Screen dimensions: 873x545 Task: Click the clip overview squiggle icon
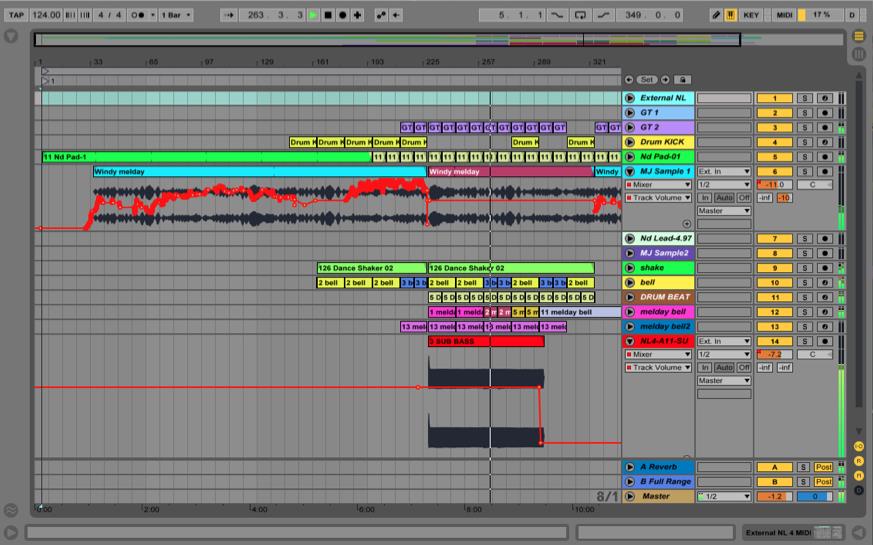click(x=11, y=509)
